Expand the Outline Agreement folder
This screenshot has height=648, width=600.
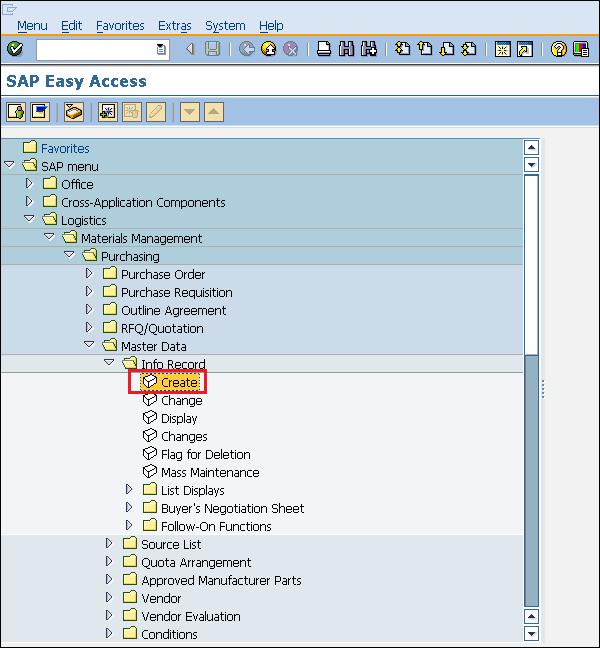point(89,309)
